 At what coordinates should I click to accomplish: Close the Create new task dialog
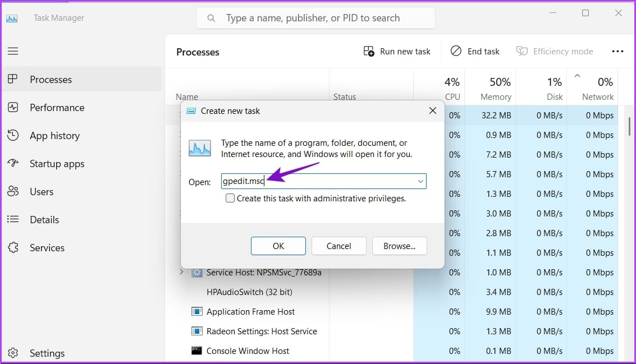[433, 110]
